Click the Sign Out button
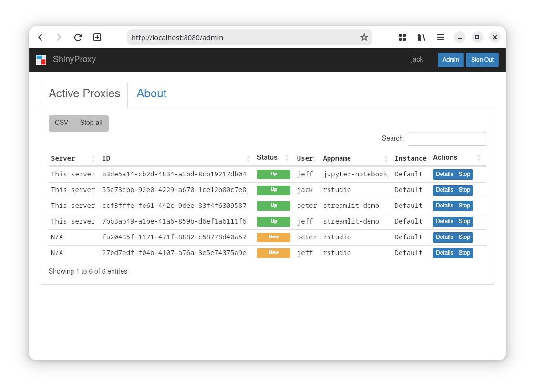This screenshot has height=392, width=535. point(482,60)
